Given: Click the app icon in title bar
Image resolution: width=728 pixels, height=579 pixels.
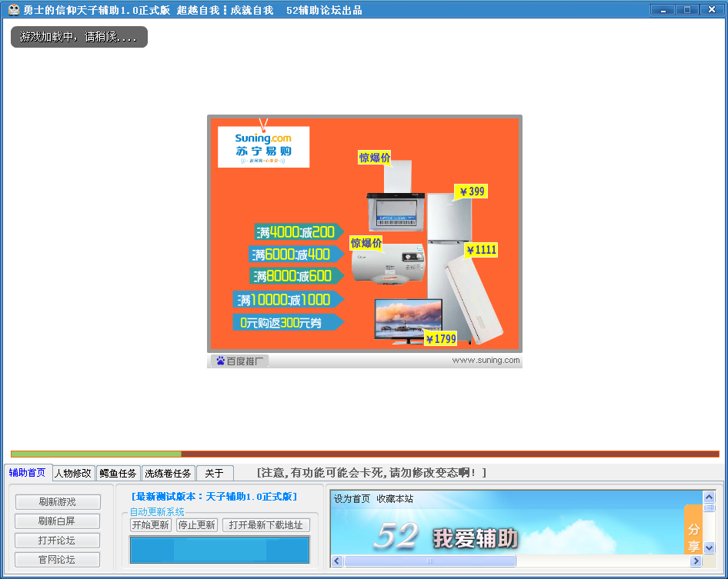Looking at the screenshot, I should (x=14, y=10).
